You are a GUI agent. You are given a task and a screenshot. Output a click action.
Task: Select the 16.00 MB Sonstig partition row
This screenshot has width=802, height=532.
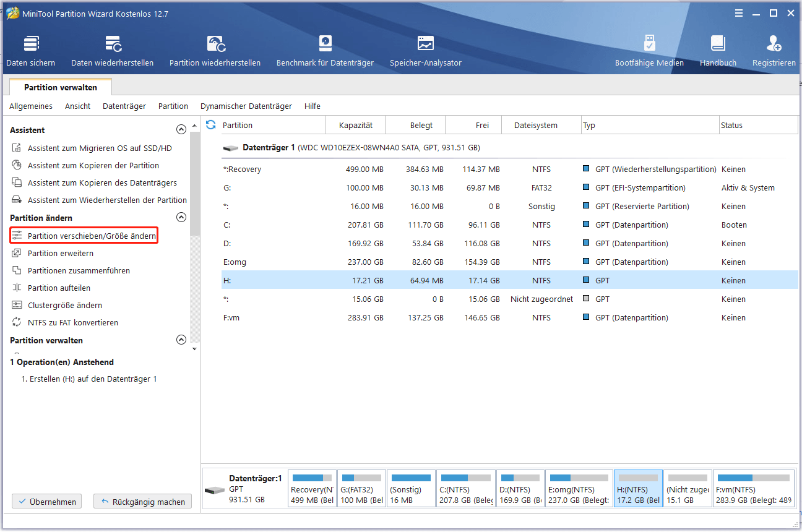pyautogui.click(x=510, y=207)
